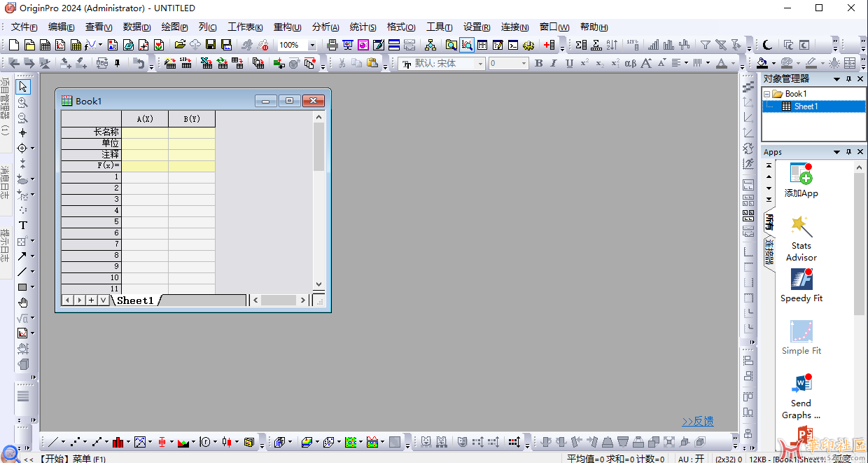Image resolution: width=868 pixels, height=463 pixels.
Task: Select the Pan hand tool
Action: coord(23,303)
